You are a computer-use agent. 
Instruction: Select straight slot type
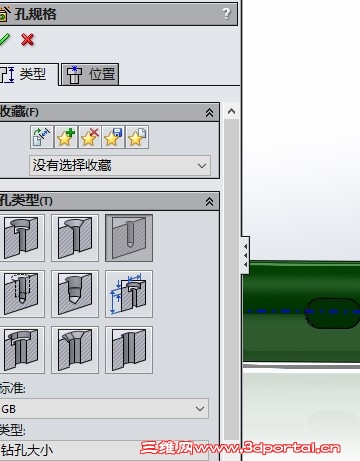click(x=129, y=350)
